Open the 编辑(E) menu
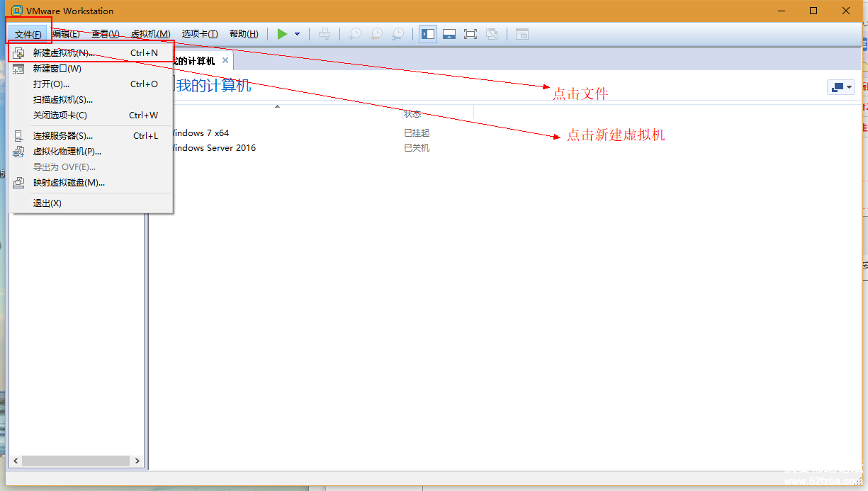 (66, 34)
